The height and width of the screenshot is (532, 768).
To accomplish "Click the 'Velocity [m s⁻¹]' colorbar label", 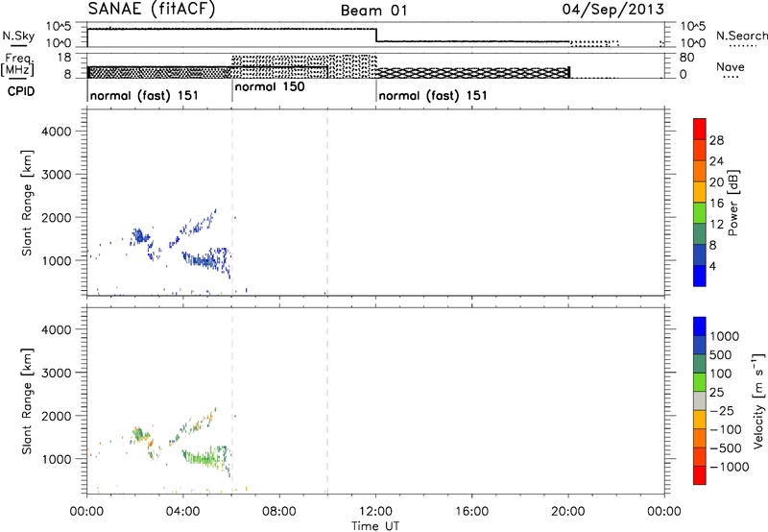I will click(x=757, y=400).
